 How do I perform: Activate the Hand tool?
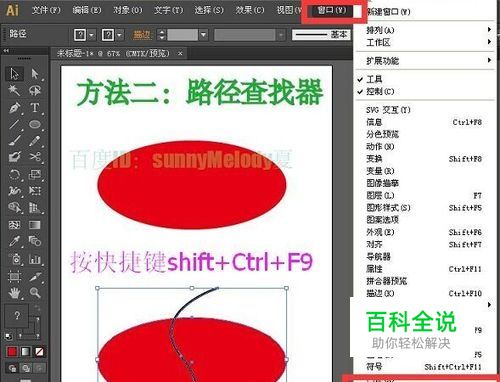14,293
